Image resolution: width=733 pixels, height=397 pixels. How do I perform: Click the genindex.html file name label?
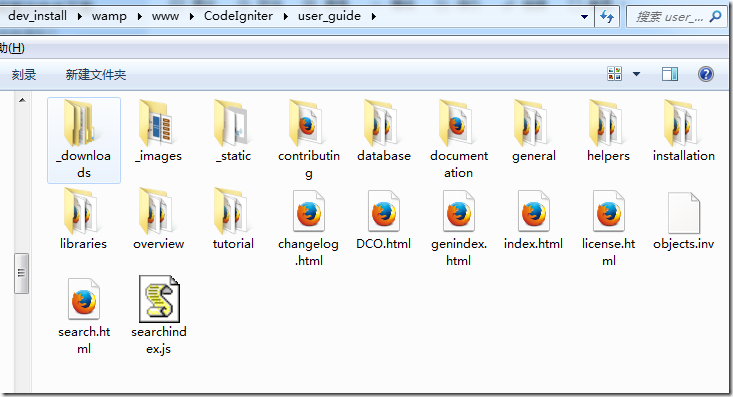pyautogui.click(x=459, y=252)
